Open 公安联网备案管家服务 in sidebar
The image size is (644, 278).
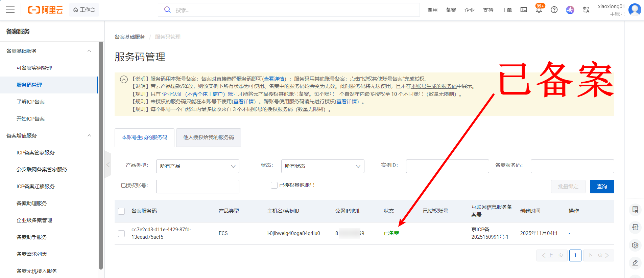[x=42, y=170]
